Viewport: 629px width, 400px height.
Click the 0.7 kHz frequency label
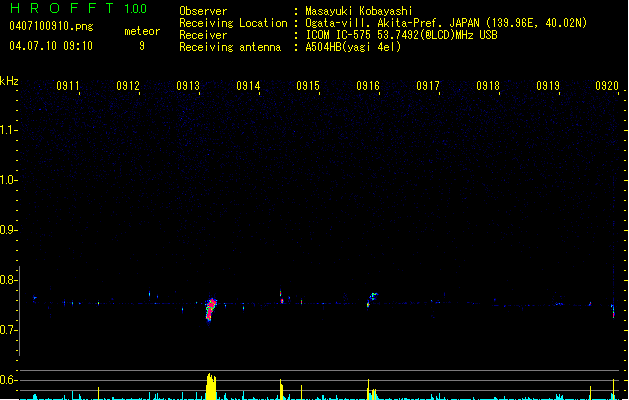8,330
